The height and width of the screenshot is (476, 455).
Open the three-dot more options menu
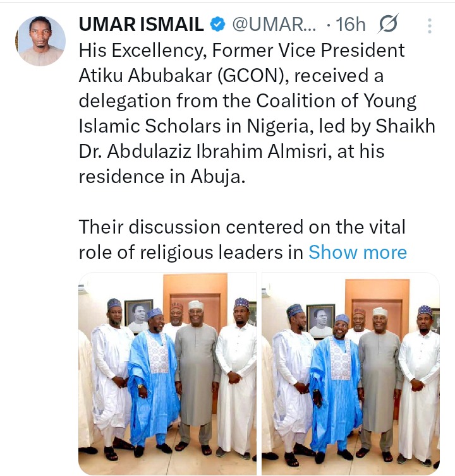click(x=430, y=26)
